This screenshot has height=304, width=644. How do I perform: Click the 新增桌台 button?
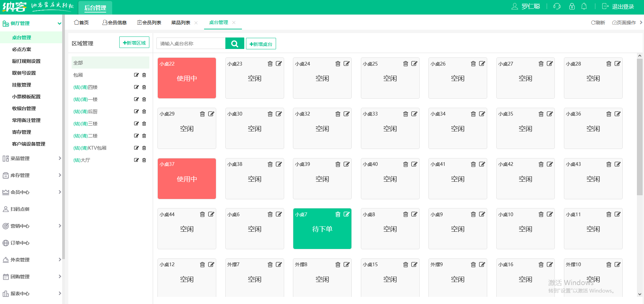point(261,44)
